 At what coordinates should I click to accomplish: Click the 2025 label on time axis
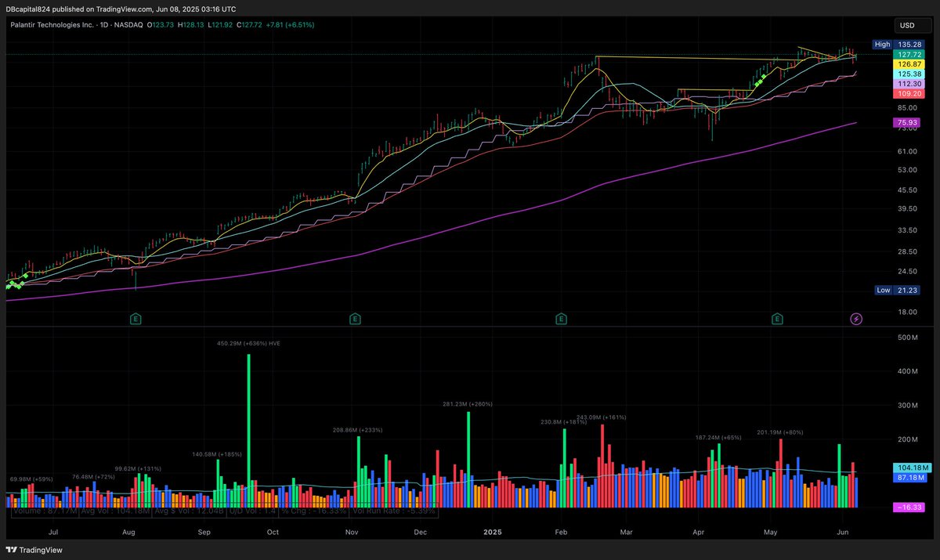pos(493,531)
